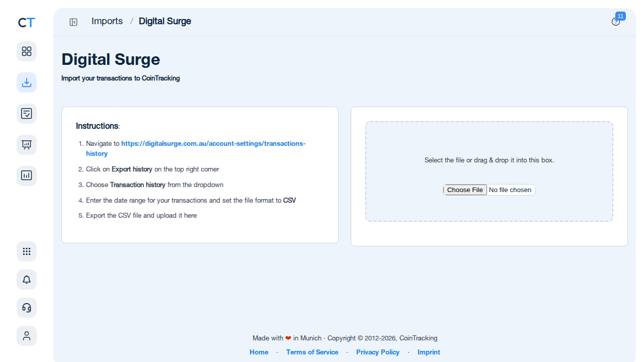This screenshot has height=362, width=644.
Task: Click the 'Made with ❤ in Munich' copyright text
Action: point(345,338)
